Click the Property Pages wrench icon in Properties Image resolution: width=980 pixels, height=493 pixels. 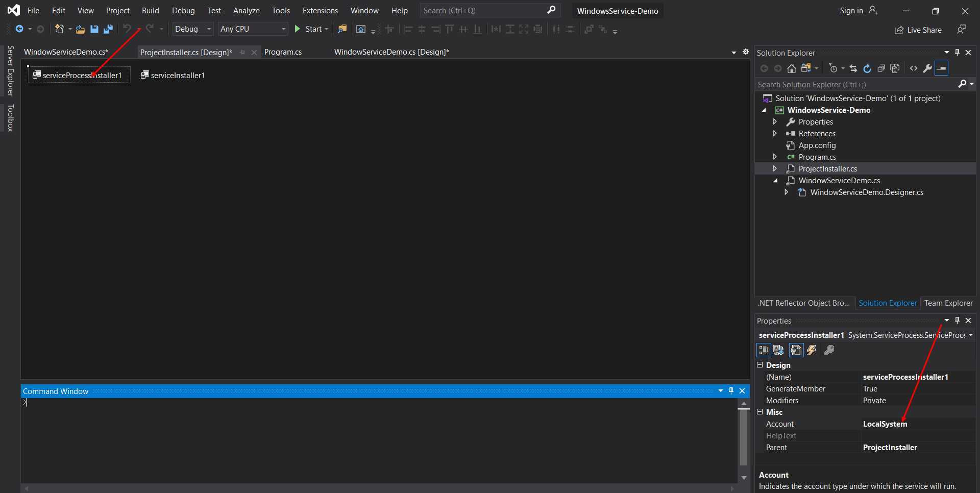click(829, 350)
